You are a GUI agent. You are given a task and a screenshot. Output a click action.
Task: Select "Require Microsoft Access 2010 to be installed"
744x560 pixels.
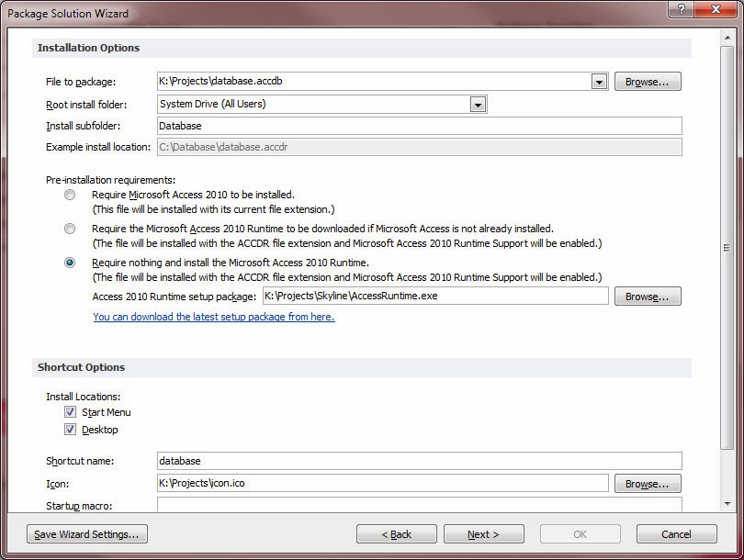point(69,195)
